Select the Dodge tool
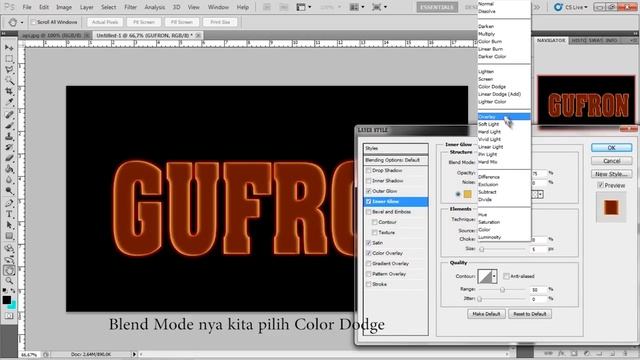Viewport: 640px width, 360px height. click(9, 190)
